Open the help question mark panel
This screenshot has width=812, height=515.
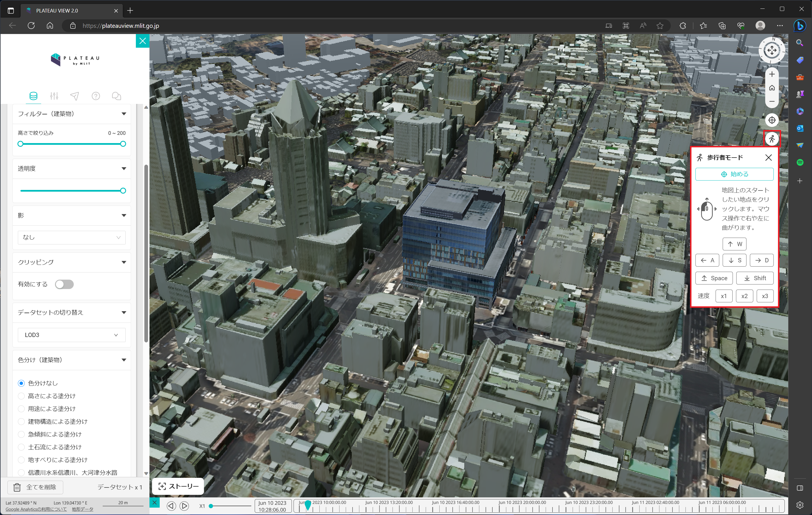point(96,96)
